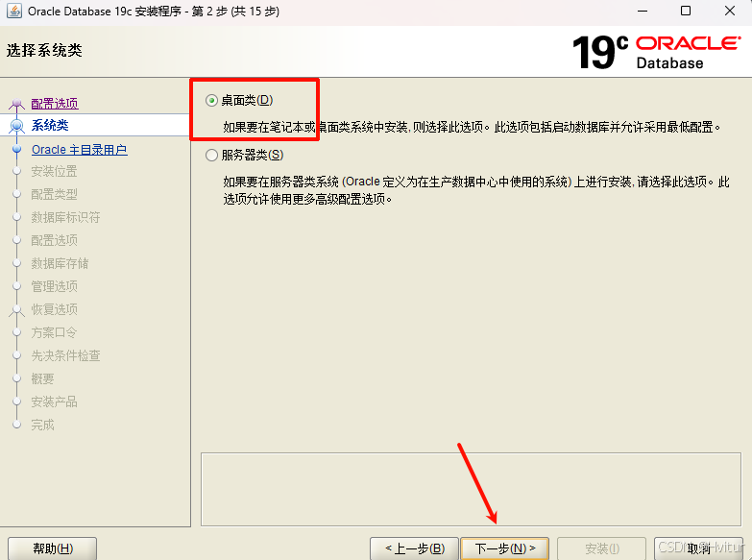Screen dimensions: 752x560
Task: Click the 选择系统类 page heading
Action: (x=44, y=50)
